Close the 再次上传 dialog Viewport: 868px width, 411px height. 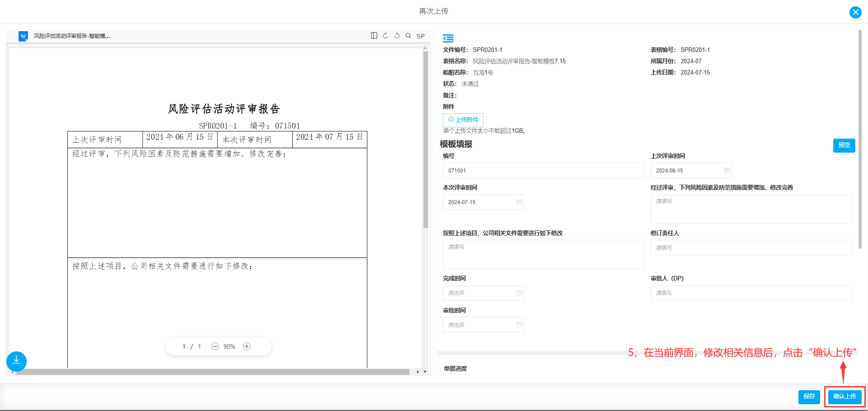855,12
